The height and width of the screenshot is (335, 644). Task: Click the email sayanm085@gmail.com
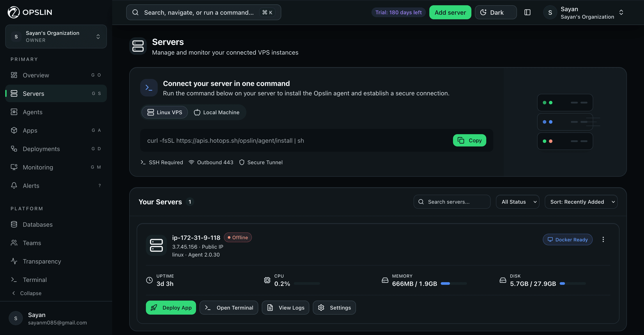click(x=57, y=323)
